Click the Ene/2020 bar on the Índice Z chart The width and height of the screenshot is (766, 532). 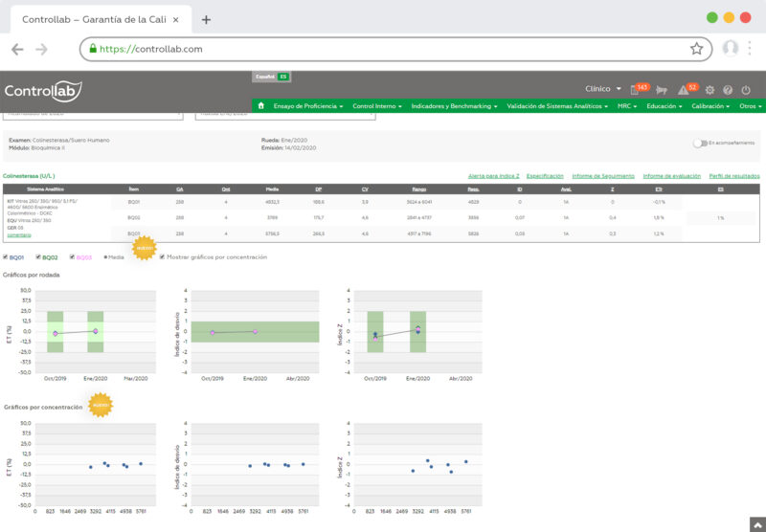pos(417,332)
